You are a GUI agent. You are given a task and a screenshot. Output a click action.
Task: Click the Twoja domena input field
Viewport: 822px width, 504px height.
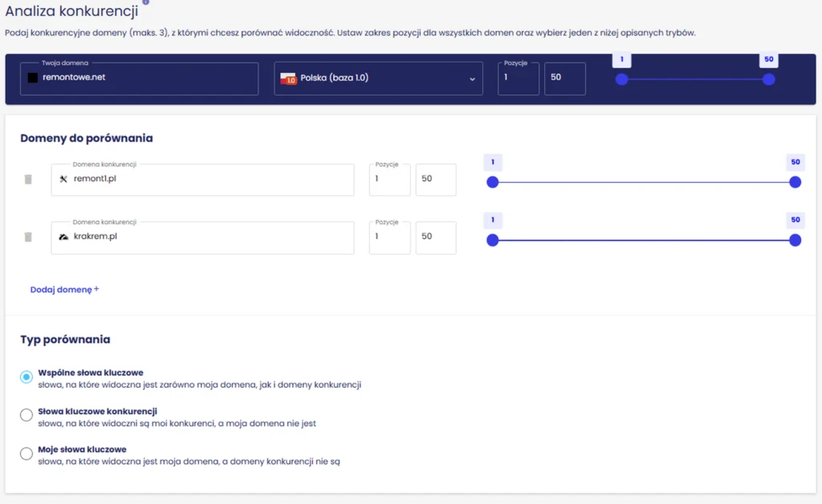click(x=139, y=79)
